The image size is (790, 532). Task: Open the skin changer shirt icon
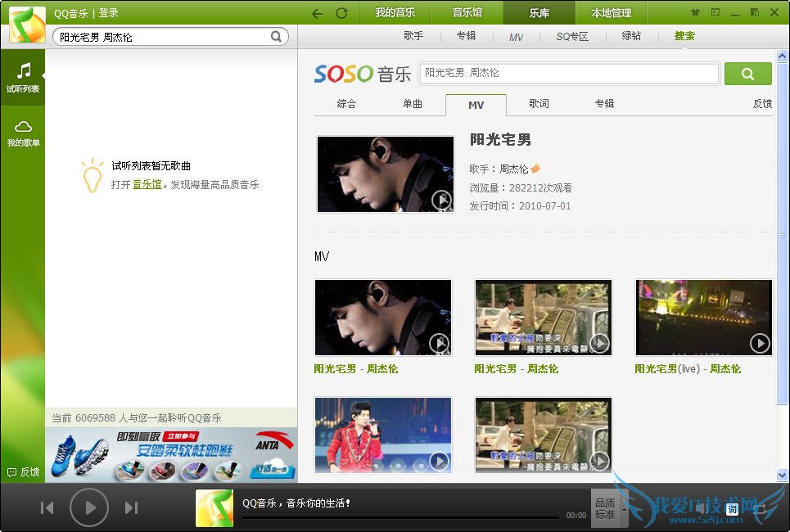pos(695,12)
